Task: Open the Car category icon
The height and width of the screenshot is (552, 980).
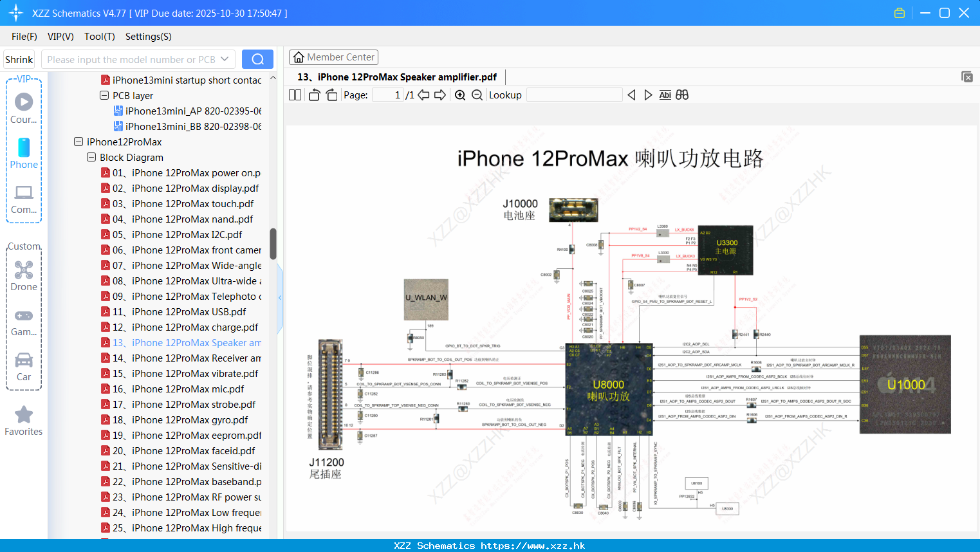Action: coord(24,360)
